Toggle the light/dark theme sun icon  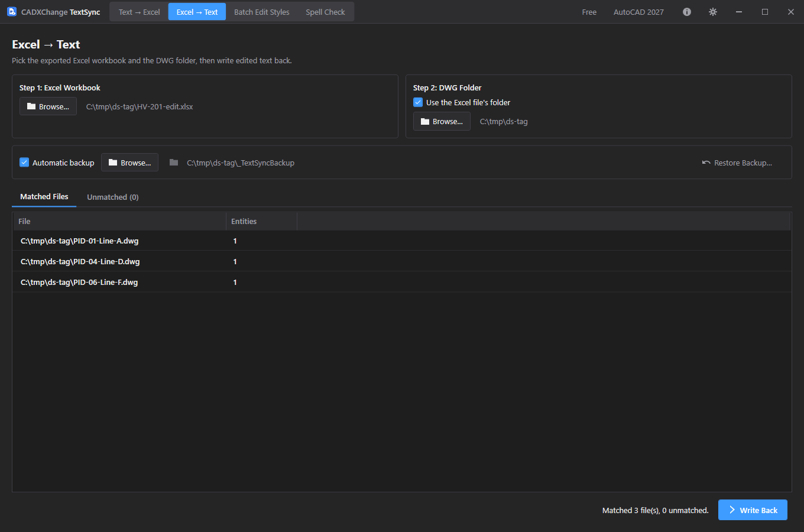[x=713, y=12]
